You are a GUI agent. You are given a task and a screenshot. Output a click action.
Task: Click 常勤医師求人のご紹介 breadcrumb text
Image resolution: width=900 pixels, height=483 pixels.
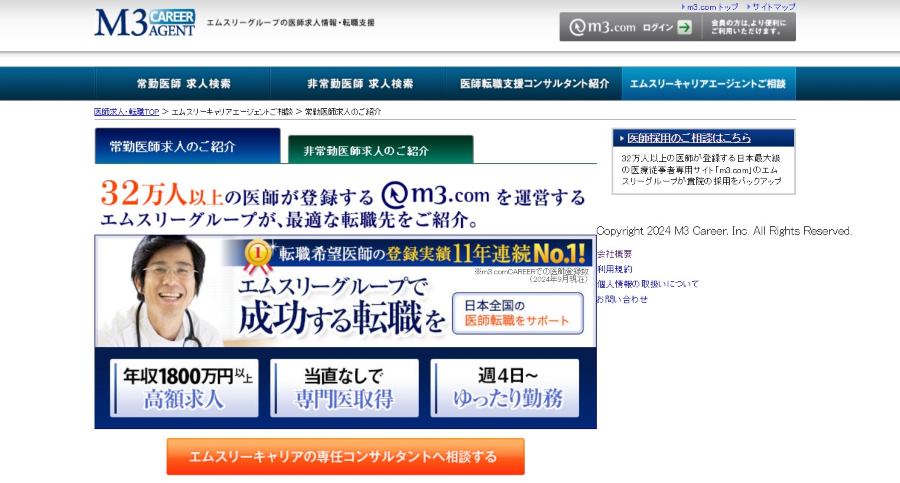343,112
